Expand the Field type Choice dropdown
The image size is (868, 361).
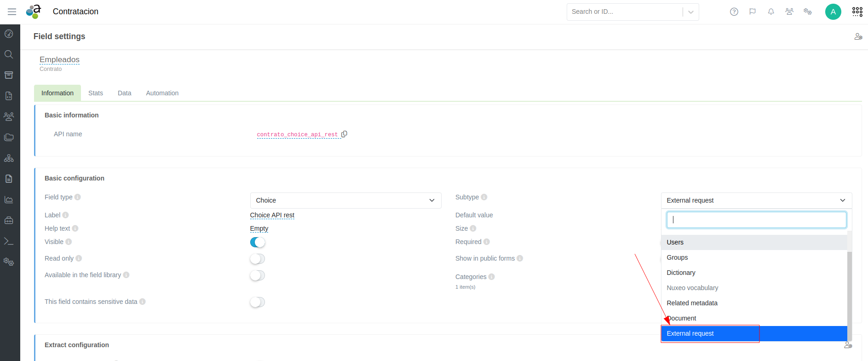tap(345, 200)
